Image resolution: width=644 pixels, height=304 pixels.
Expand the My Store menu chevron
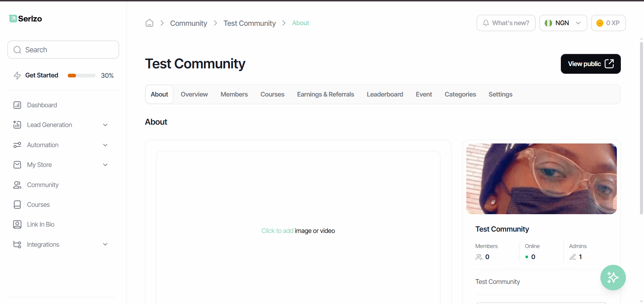[x=105, y=165]
